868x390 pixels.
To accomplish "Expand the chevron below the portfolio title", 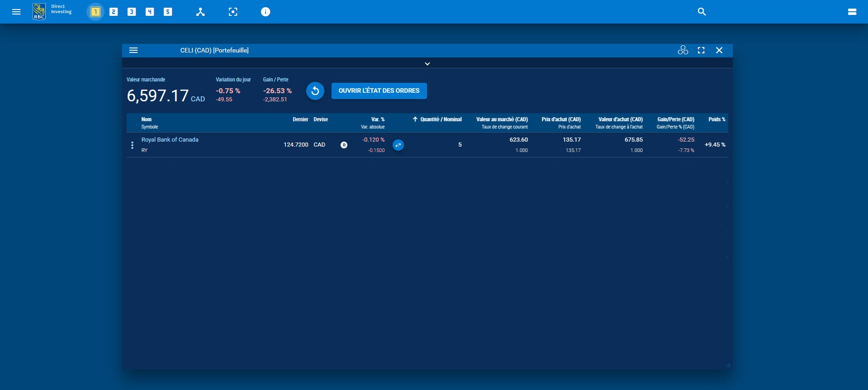I will [x=427, y=64].
